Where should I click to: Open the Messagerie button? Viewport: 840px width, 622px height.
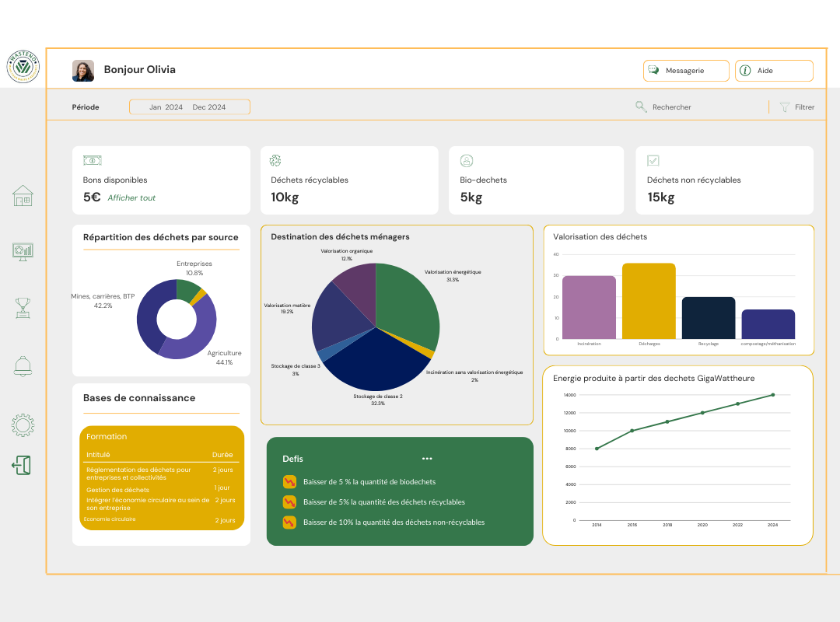(686, 71)
